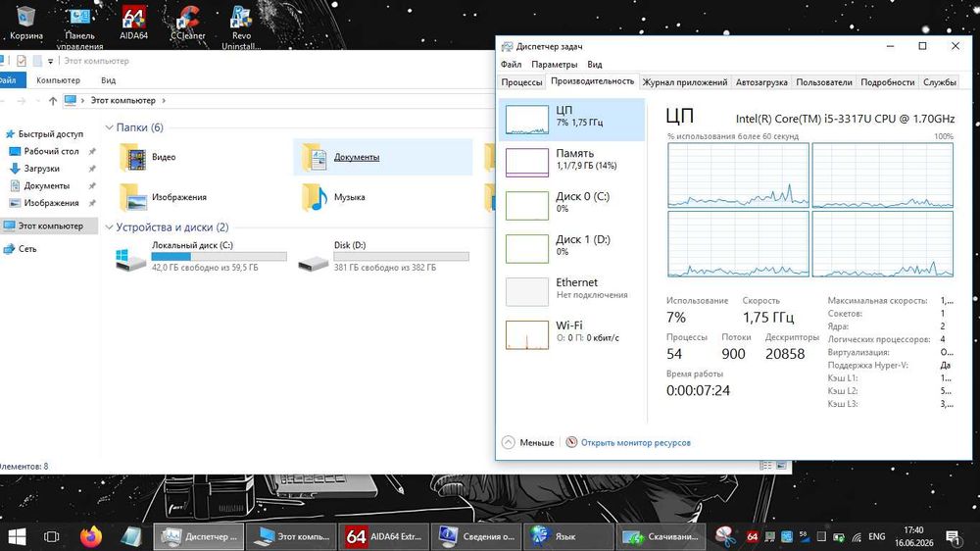Viewport: 980px width, 551px height.
Task: Collapse the Папки (6) group
Action: pyautogui.click(x=110, y=127)
